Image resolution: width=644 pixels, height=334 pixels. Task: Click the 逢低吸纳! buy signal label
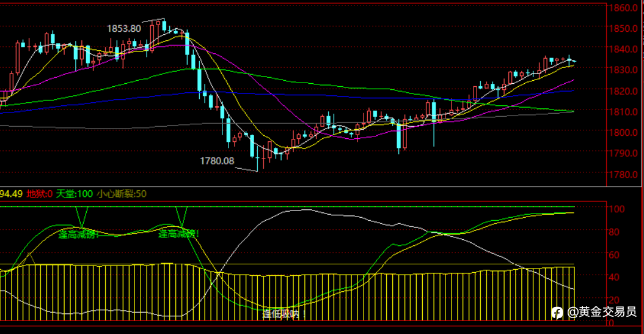click(285, 315)
